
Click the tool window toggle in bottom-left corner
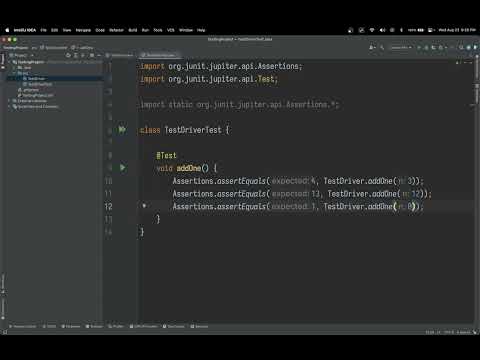pos(5,332)
